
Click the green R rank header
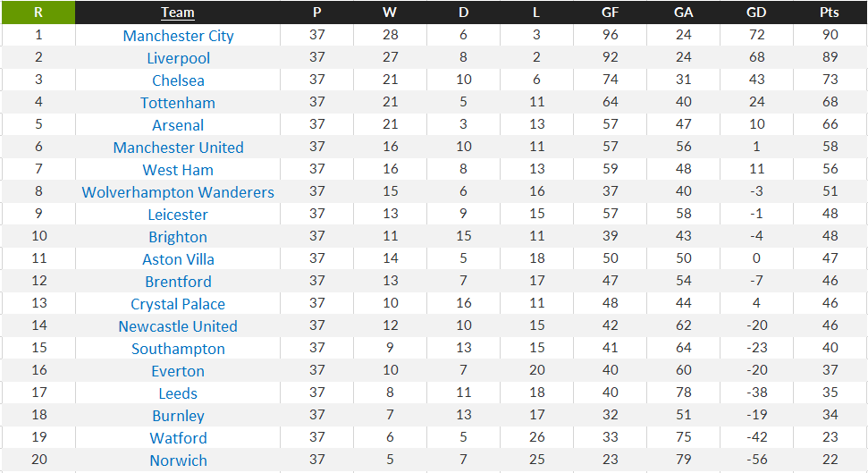(x=38, y=13)
